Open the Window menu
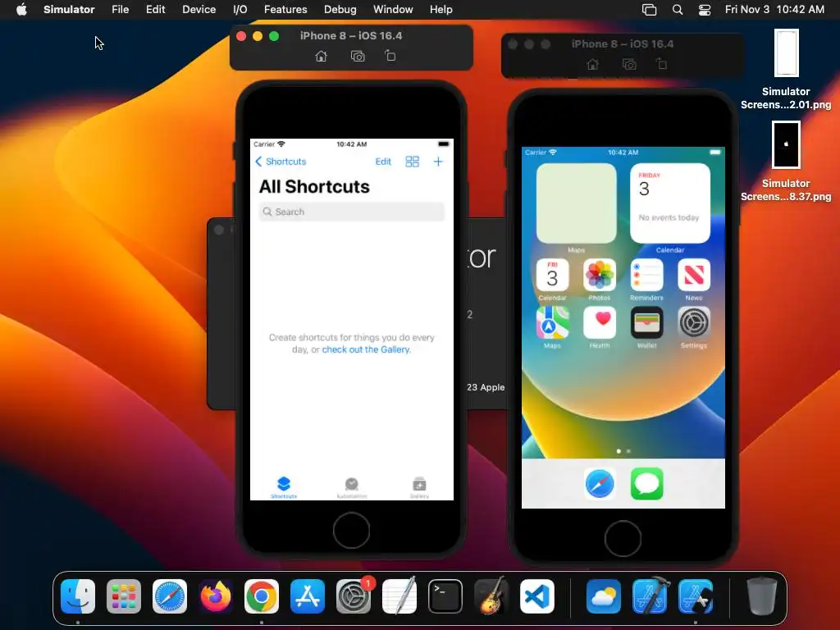 pyautogui.click(x=393, y=9)
